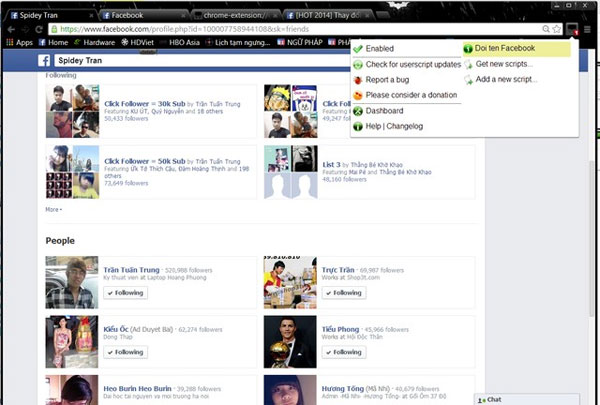This screenshot has width=600, height=405.
Task: Click Tiểu Phong's profile photo thumbnail
Action: [290, 342]
